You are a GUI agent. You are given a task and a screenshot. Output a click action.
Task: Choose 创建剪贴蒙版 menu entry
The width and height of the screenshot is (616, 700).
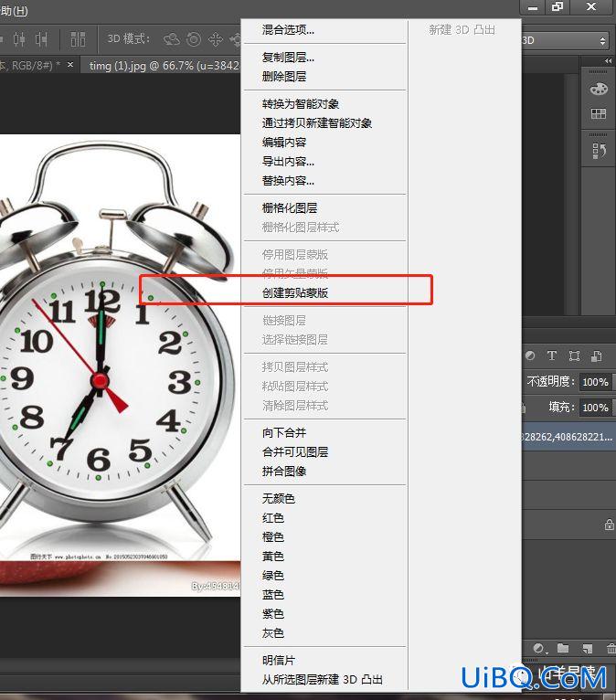pyautogui.click(x=324, y=292)
